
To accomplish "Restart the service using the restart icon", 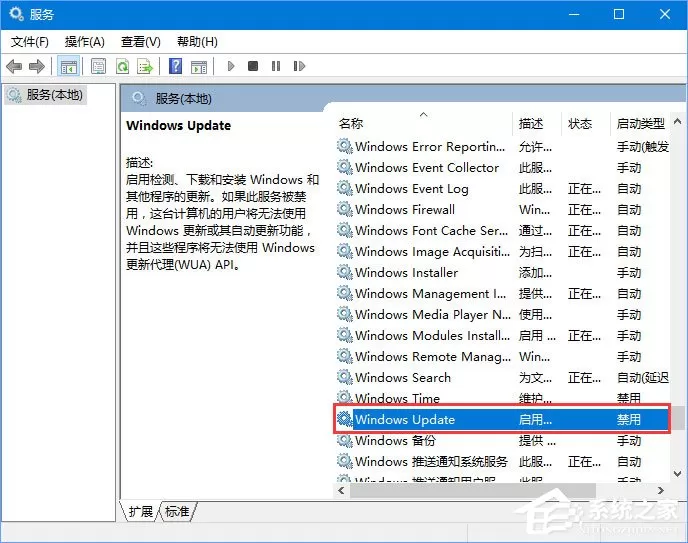I will click(x=299, y=66).
